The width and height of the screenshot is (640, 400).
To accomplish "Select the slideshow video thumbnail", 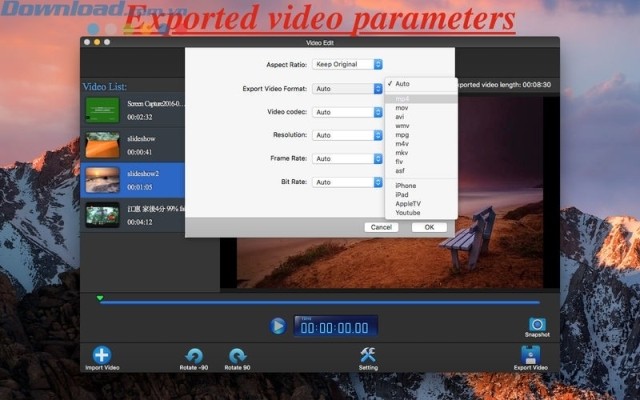I will (x=102, y=145).
